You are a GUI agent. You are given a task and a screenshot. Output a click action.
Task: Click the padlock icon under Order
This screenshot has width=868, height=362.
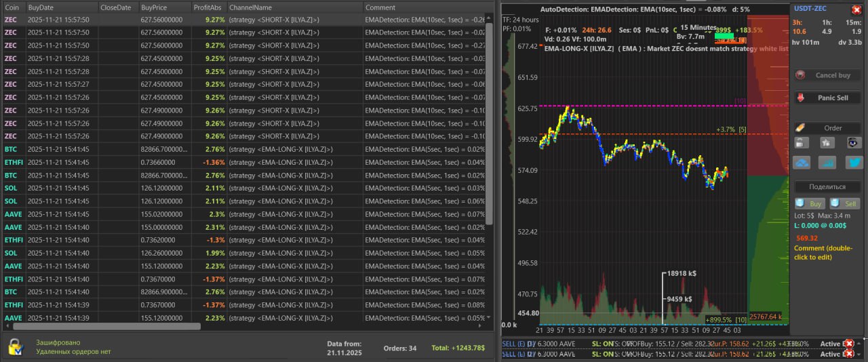[801, 142]
